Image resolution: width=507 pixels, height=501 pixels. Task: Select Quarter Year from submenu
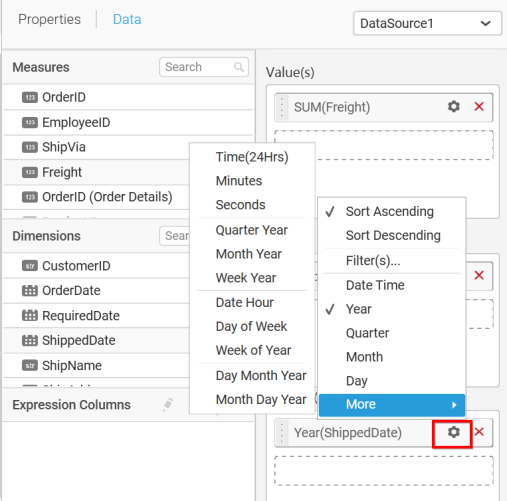[251, 230]
